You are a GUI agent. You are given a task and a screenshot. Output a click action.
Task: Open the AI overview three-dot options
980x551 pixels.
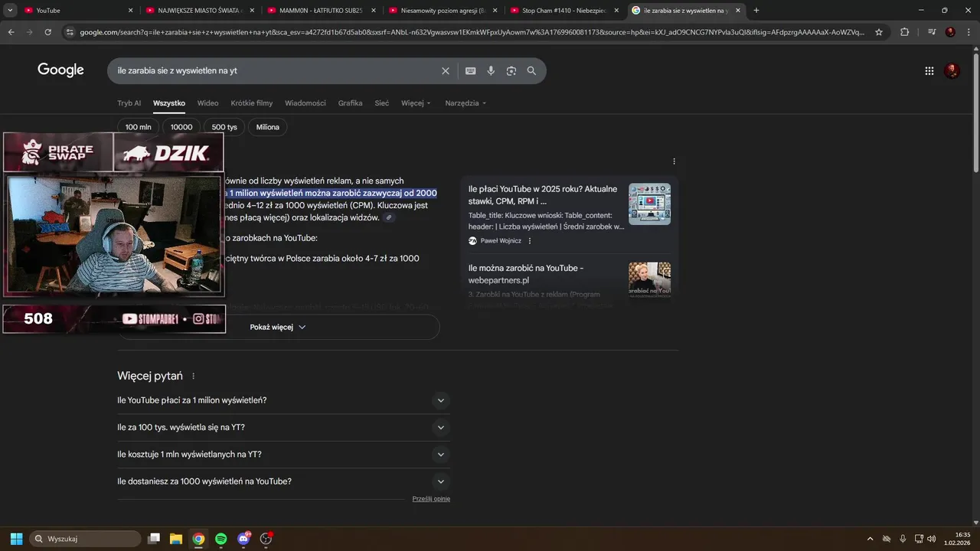[x=674, y=161]
